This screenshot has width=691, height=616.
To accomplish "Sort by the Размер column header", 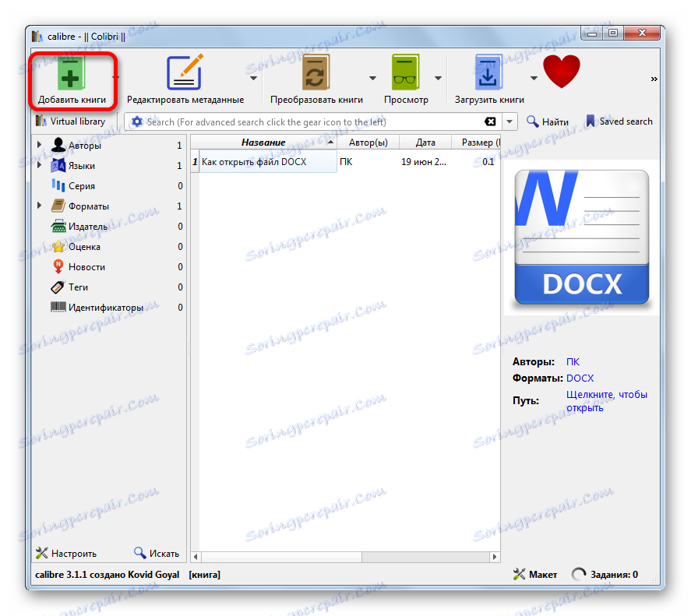I will 476,143.
